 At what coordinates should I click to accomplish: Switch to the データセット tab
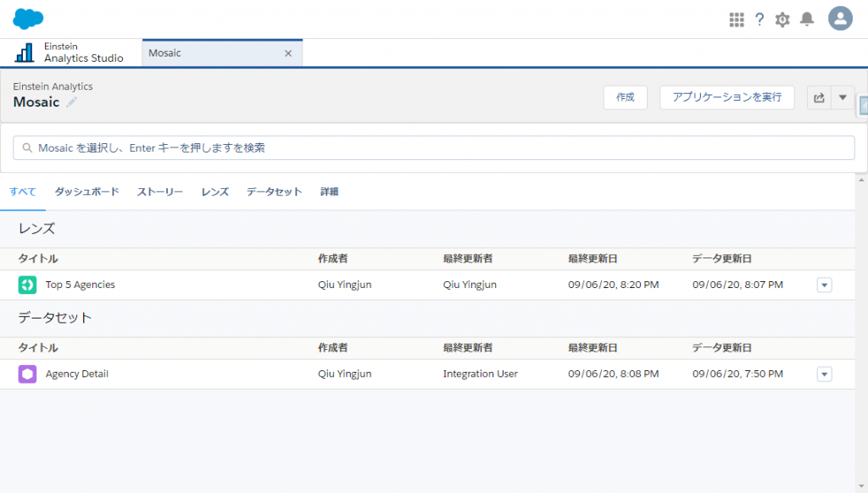click(x=274, y=191)
